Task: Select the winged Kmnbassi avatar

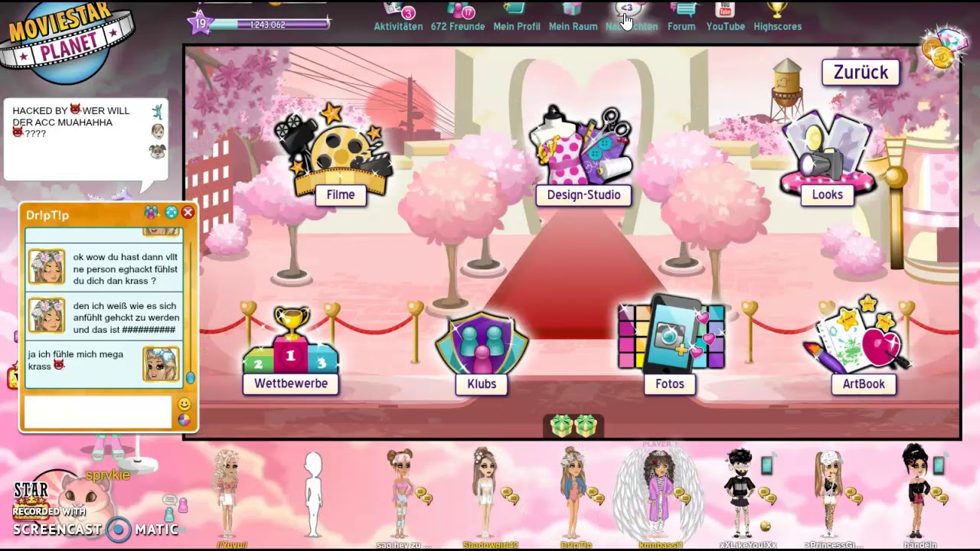Action: pyautogui.click(x=658, y=492)
